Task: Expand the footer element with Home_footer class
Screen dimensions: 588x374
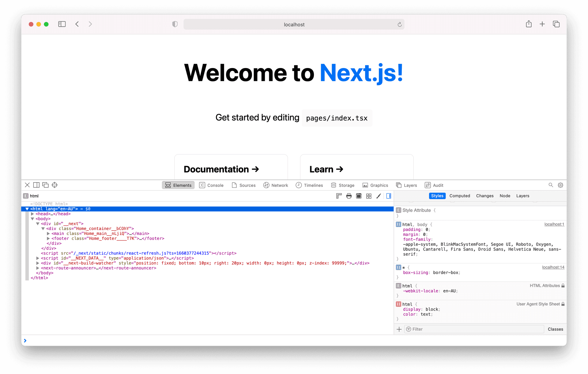Action: (x=48, y=238)
